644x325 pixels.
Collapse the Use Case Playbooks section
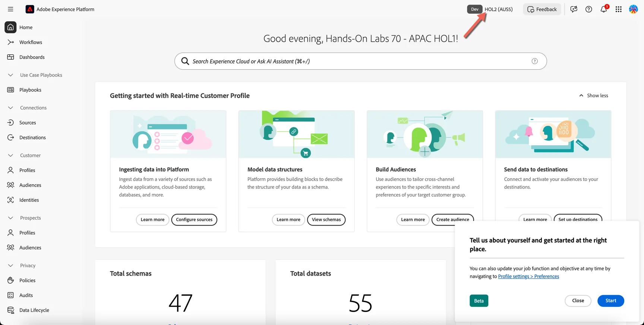[10, 75]
